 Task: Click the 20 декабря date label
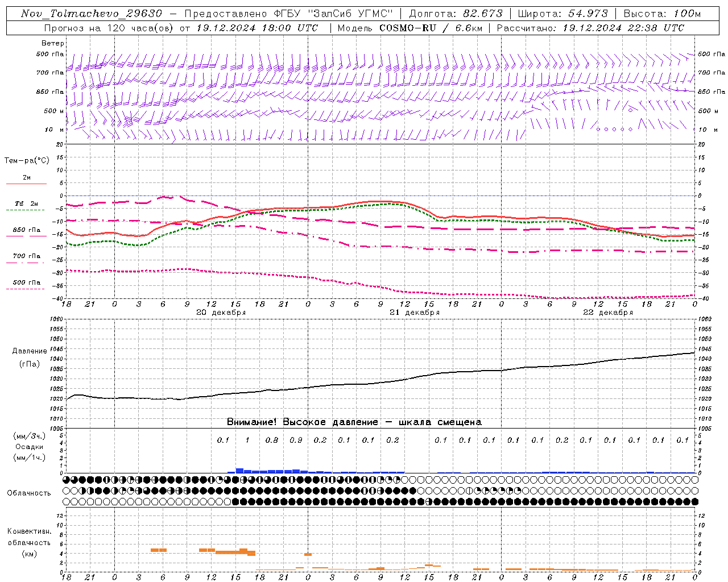click(x=221, y=313)
